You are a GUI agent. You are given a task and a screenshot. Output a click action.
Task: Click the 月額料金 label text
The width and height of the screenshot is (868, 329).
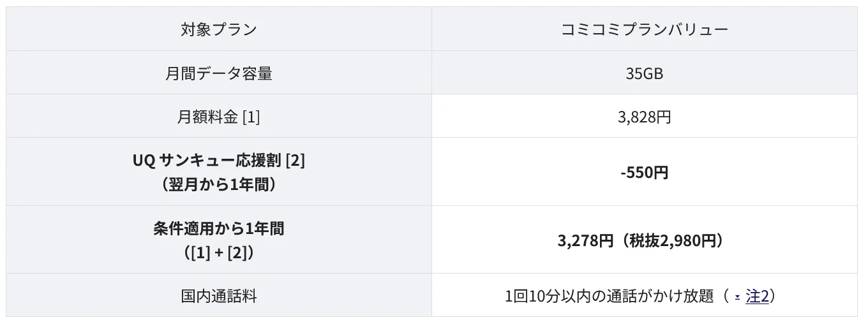point(207,117)
